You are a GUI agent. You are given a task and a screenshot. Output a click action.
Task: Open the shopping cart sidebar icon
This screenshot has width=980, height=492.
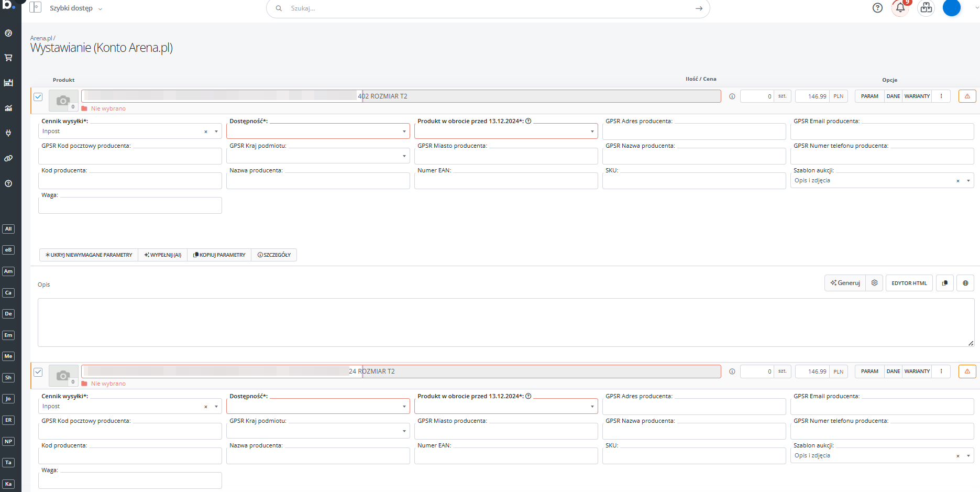pyautogui.click(x=8, y=58)
